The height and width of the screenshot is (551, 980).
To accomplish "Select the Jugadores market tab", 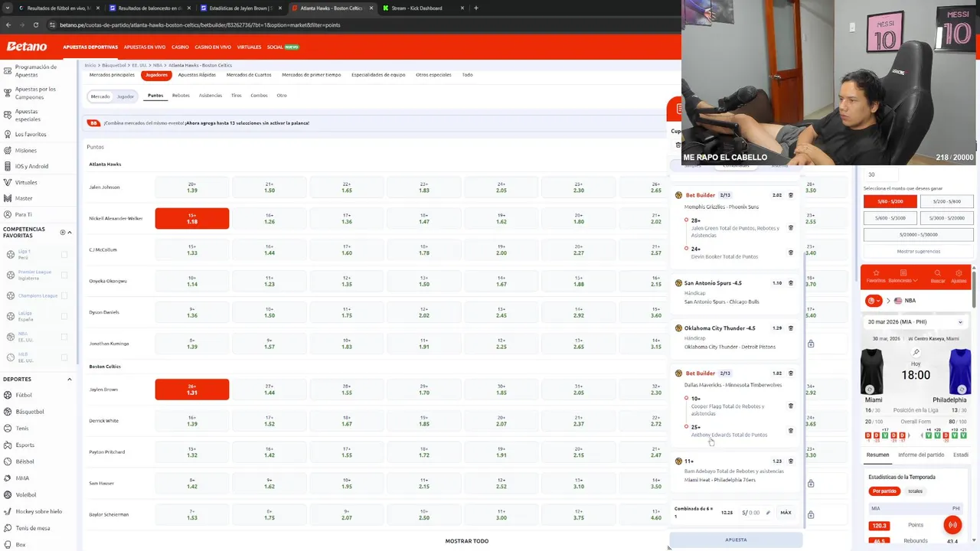I will tap(156, 75).
